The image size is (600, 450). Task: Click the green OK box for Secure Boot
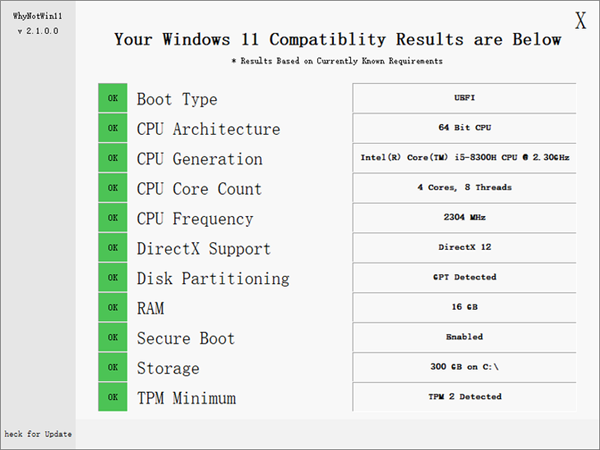tap(113, 338)
